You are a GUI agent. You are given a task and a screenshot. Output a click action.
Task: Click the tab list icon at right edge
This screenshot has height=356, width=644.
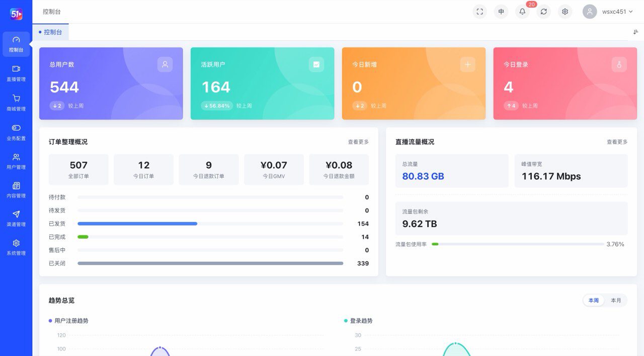coord(635,32)
